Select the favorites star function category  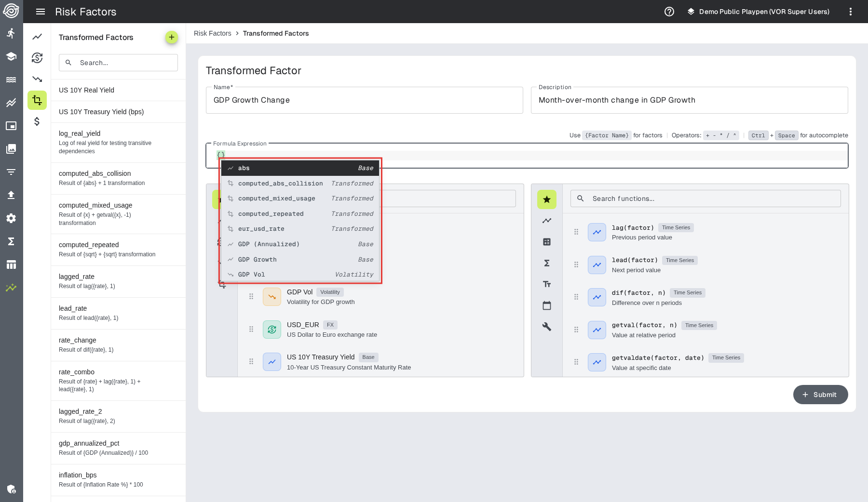click(547, 199)
